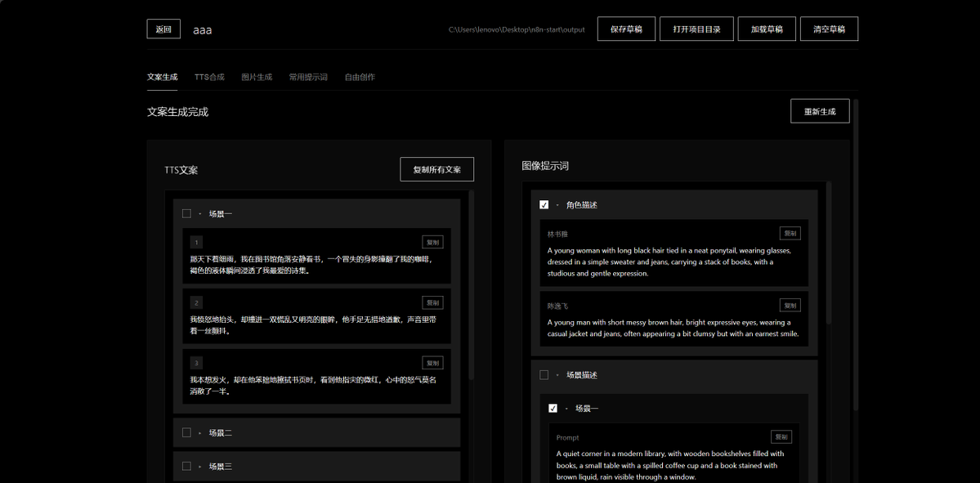The height and width of the screenshot is (483, 980).
Task: Switch to 文案生成 tab
Action: [163, 77]
